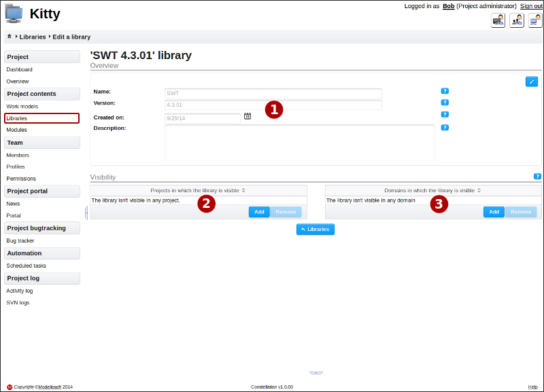Click the Project bugtracking section header
Image resolution: width=544 pixels, height=392 pixels.
pyautogui.click(x=42, y=228)
